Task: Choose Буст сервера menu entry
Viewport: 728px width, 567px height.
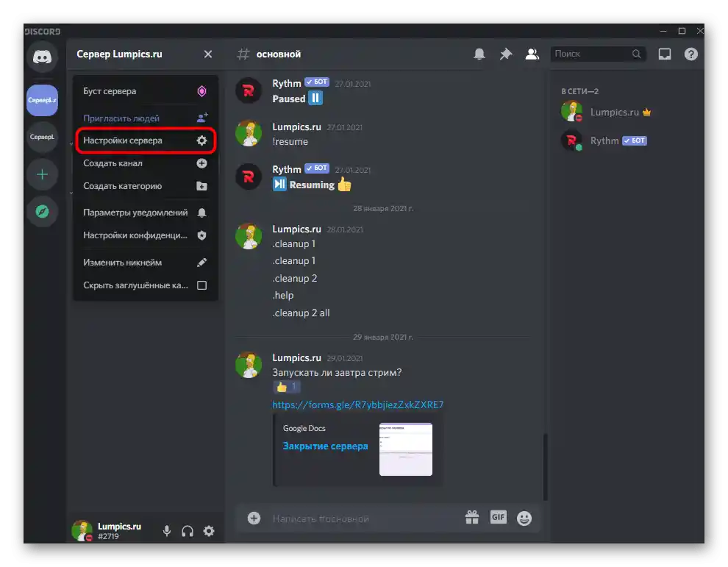Action: [145, 91]
